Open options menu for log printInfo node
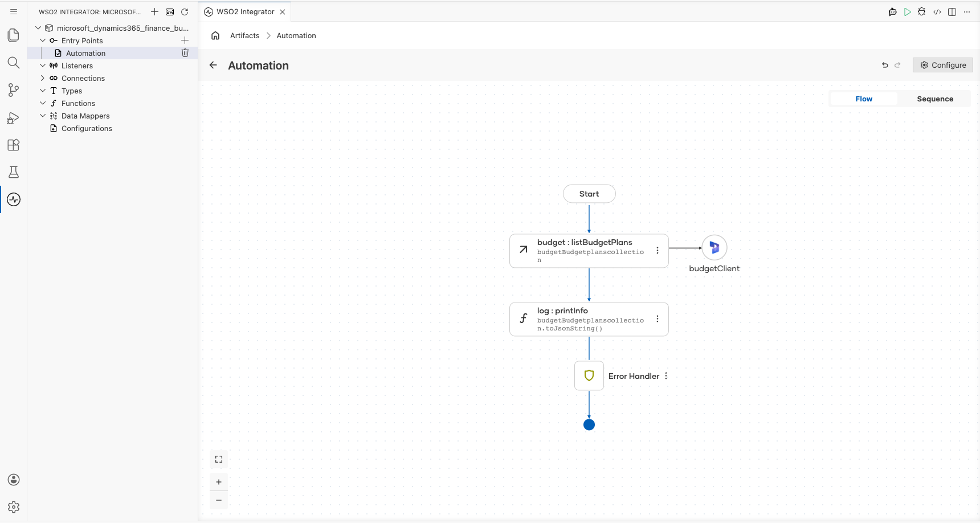The image size is (980, 523). 658,319
